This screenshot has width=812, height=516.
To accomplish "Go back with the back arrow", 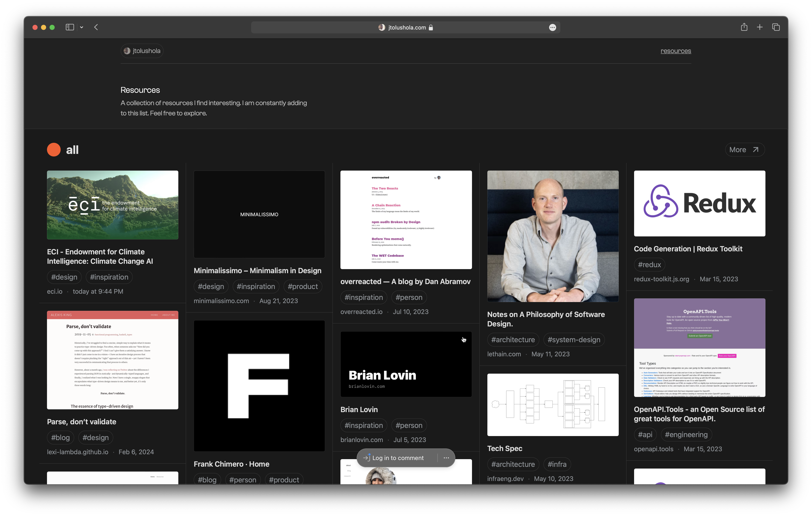I will [x=96, y=27].
